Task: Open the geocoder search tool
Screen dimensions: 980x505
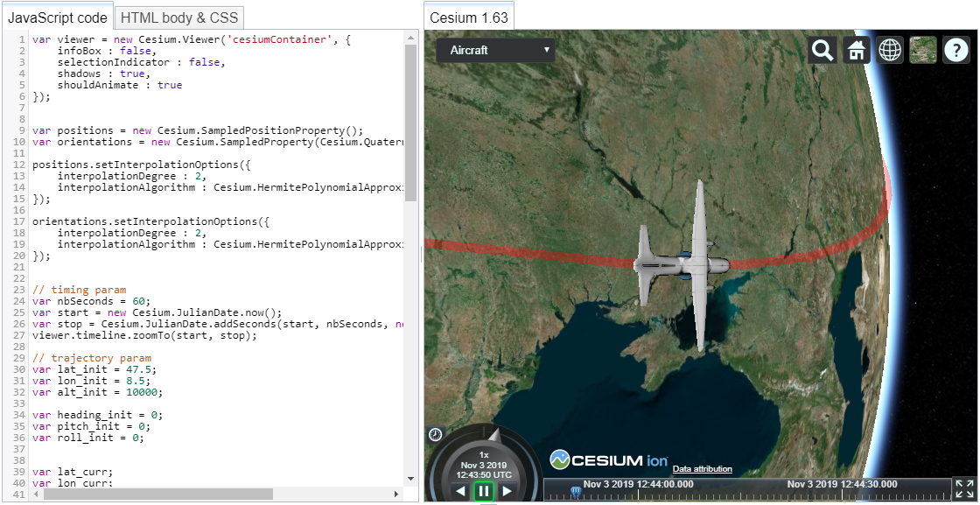Action: (822, 50)
